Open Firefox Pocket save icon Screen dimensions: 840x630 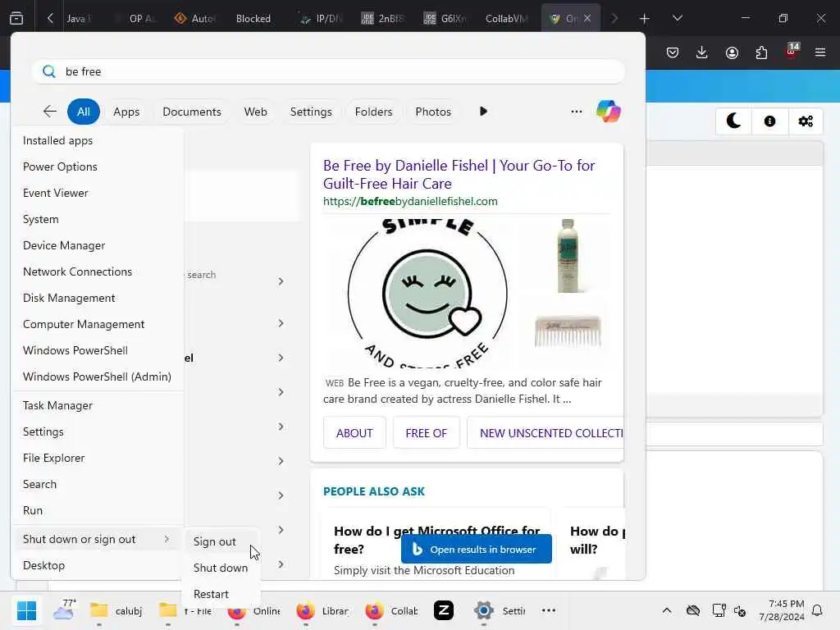coord(673,52)
